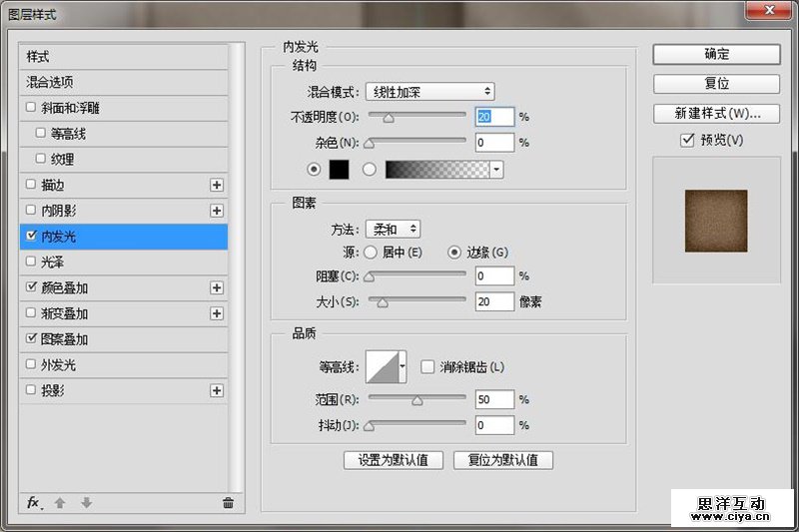
Task: Select 外发光 in the styles list
Action: tap(58, 364)
